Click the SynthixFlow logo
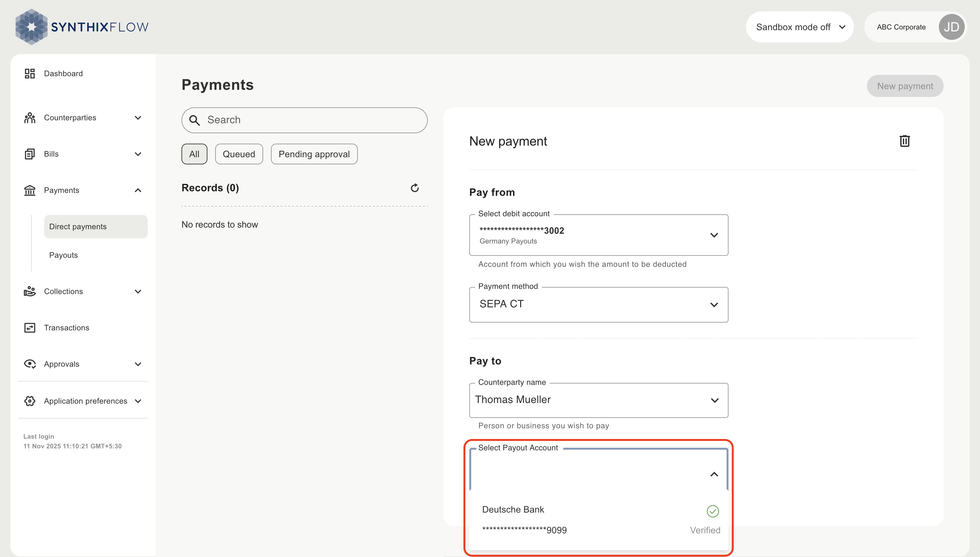Image resolution: width=980 pixels, height=557 pixels. coord(82,27)
